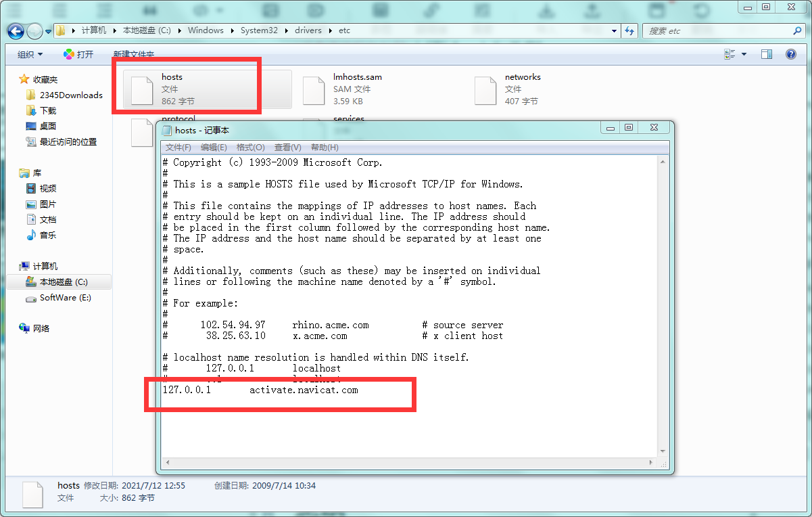Click 创建日期 2009/7/14 10:34 in details pane
The width and height of the screenshot is (812, 517).
coord(265,485)
